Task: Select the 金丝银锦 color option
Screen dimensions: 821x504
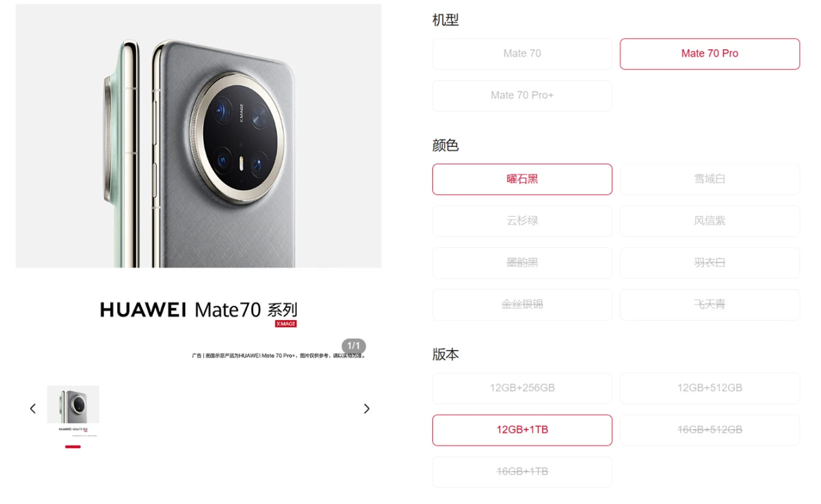Action: click(x=522, y=304)
